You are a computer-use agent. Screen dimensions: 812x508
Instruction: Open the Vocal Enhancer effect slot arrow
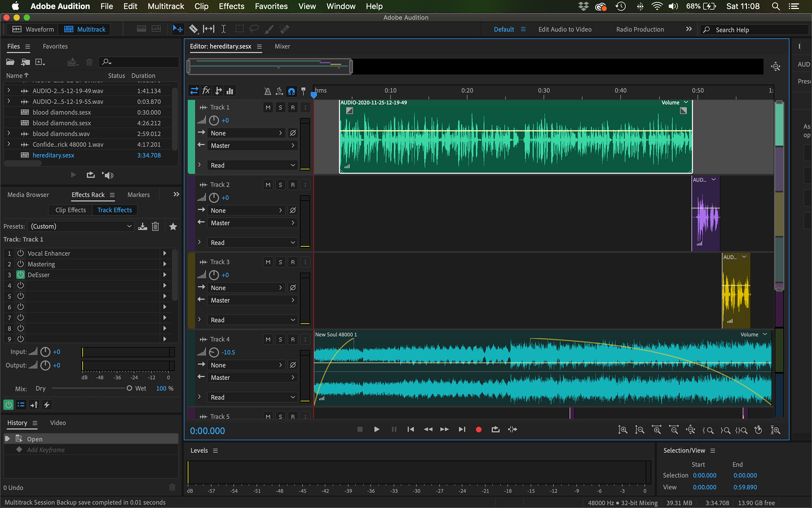click(x=165, y=253)
